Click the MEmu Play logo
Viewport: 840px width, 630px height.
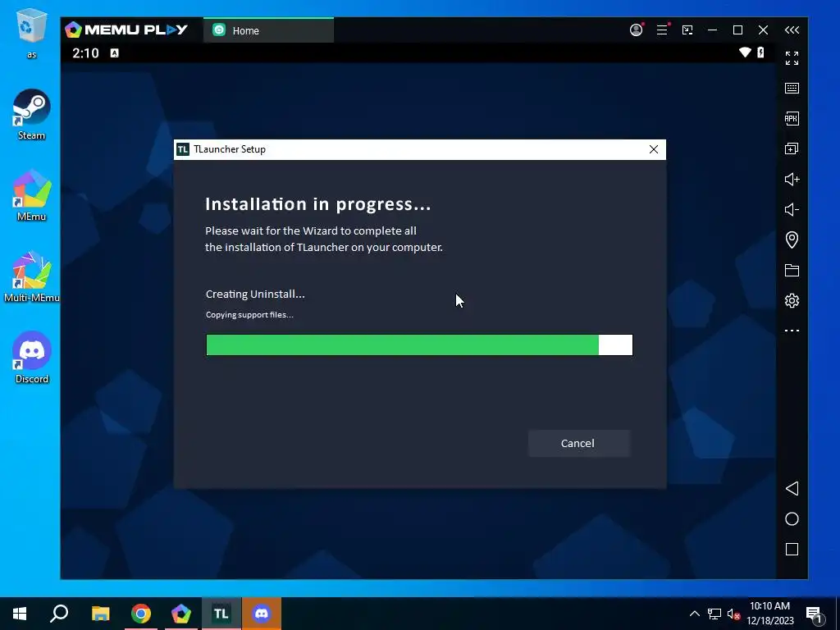click(126, 30)
